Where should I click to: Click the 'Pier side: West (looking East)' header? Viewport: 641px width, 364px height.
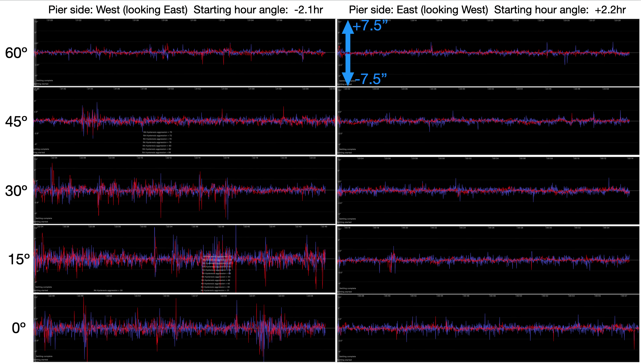point(118,10)
